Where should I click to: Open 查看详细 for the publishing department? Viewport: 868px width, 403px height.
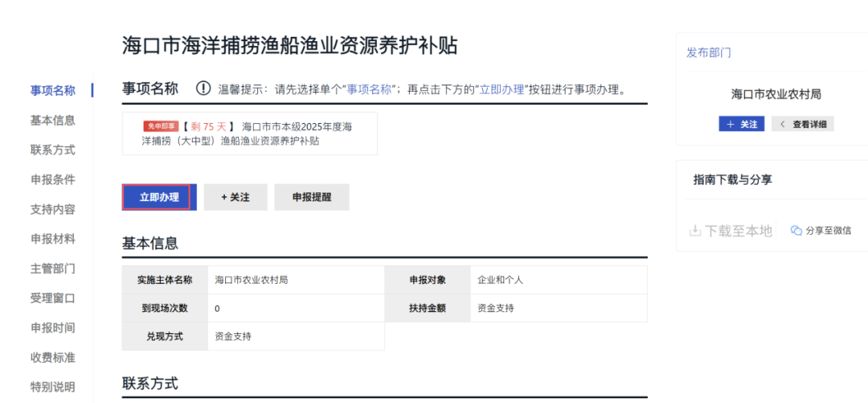(x=803, y=124)
